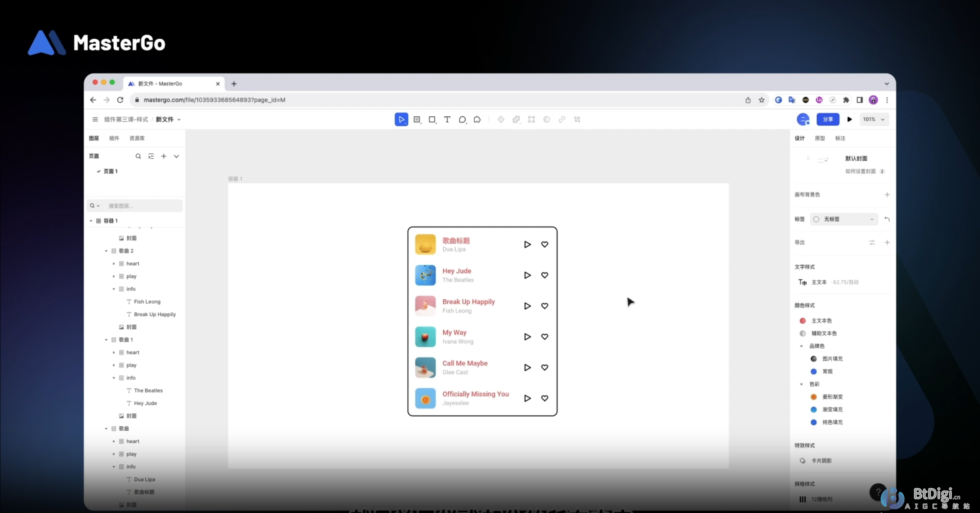This screenshot has height=513, width=980.
Task: Click the collapse all layers icon
Action: 151,156
